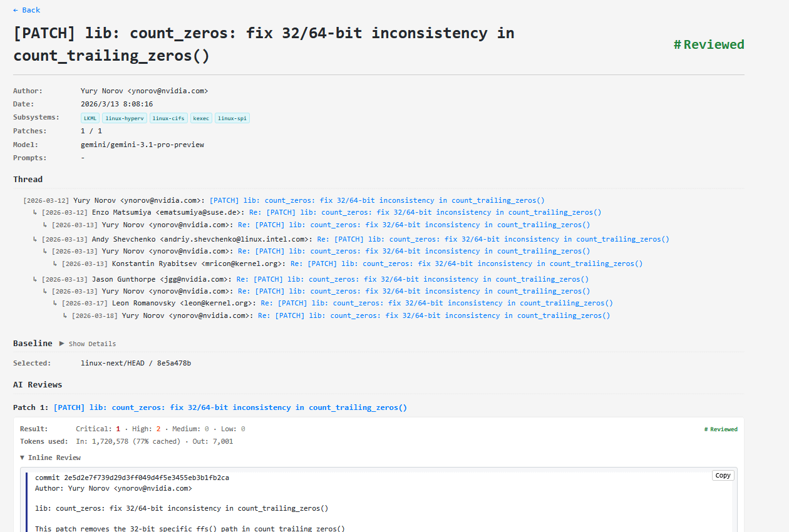The width and height of the screenshot is (789, 532).
Task: Open Andy Shevchenko's reply message
Action: (493, 239)
